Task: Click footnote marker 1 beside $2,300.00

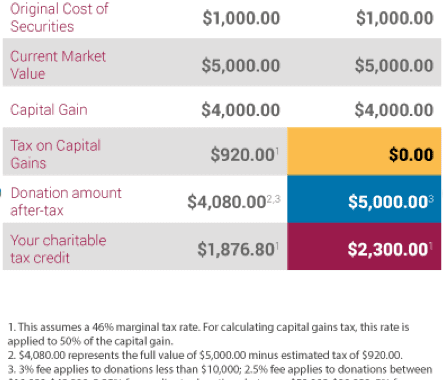Action: [431, 247]
